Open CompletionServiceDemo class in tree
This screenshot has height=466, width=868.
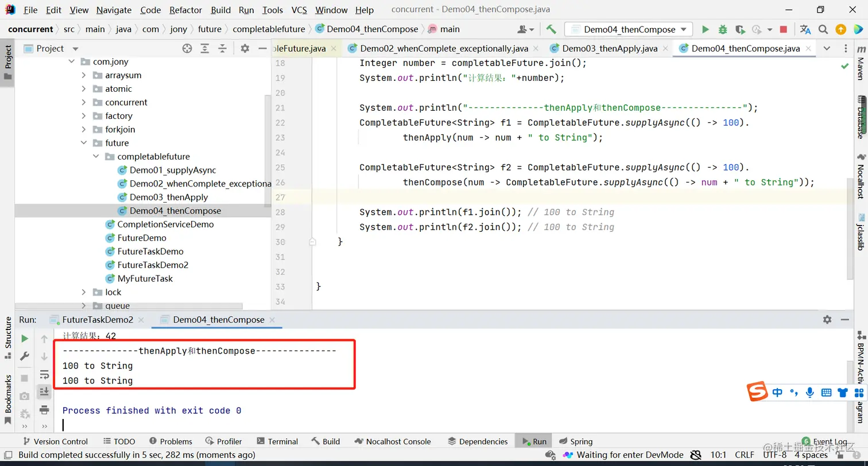tap(165, 224)
